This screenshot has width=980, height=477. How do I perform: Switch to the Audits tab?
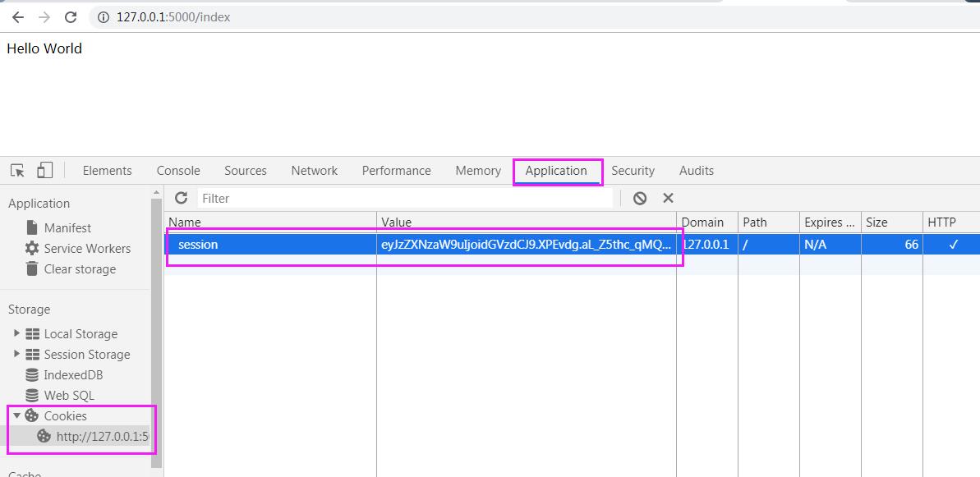(x=697, y=171)
